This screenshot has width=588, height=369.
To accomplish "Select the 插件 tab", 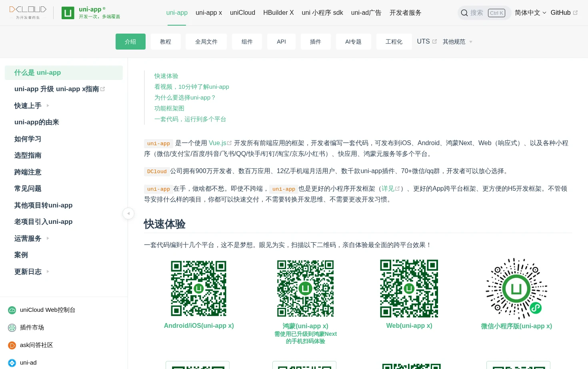I will pyautogui.click(x=316, y=42).
